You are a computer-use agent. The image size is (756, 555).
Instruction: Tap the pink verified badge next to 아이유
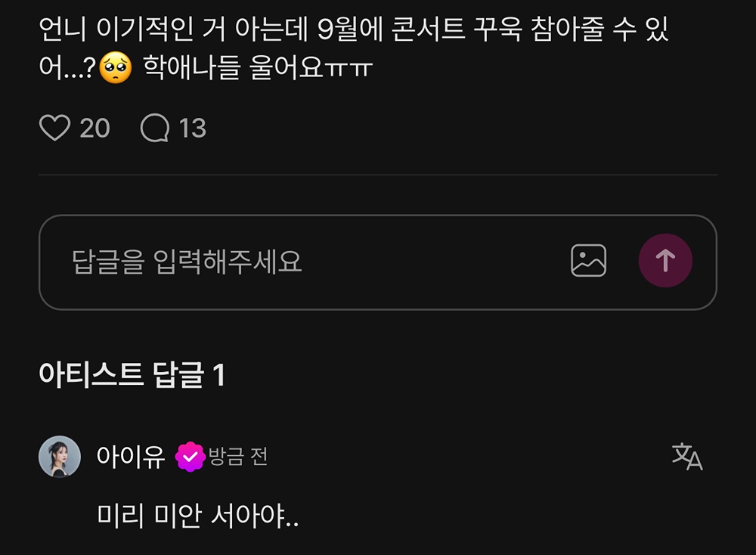tap(190, 456)
